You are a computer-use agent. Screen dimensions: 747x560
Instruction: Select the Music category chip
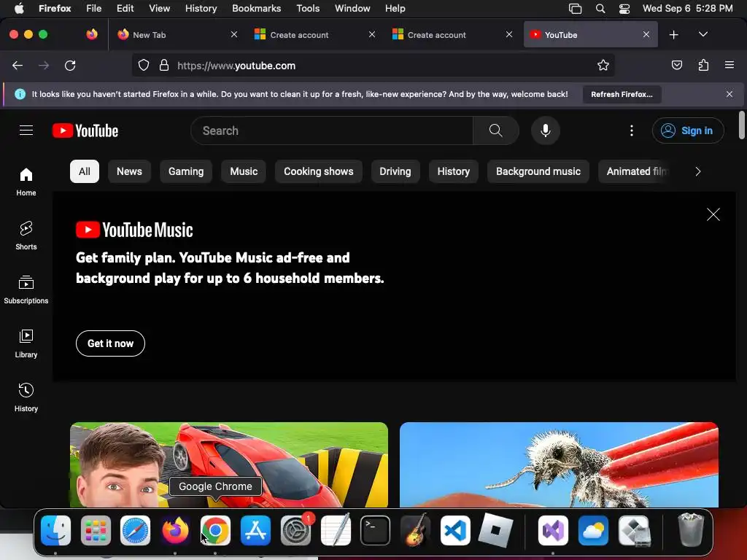[x=244, y=171]
